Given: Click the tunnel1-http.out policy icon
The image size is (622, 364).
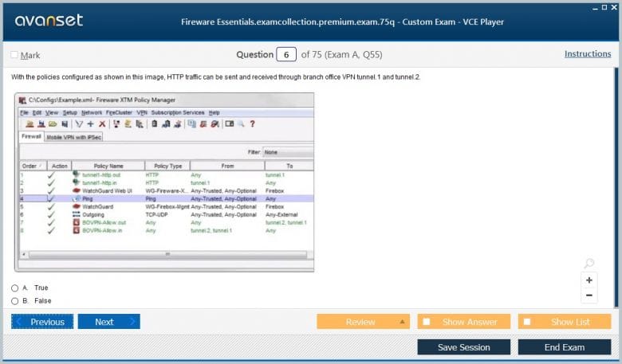Looking at the screenshot, I should coord(77,174).
